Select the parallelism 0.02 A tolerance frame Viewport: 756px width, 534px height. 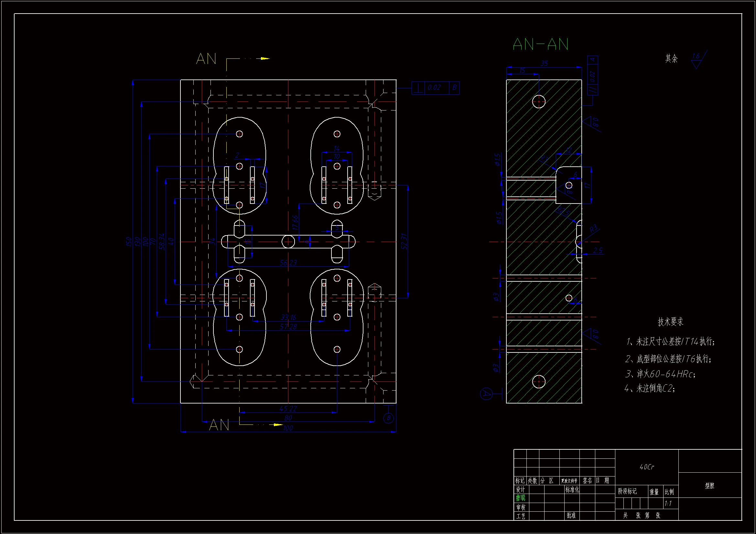coord(592,75)
